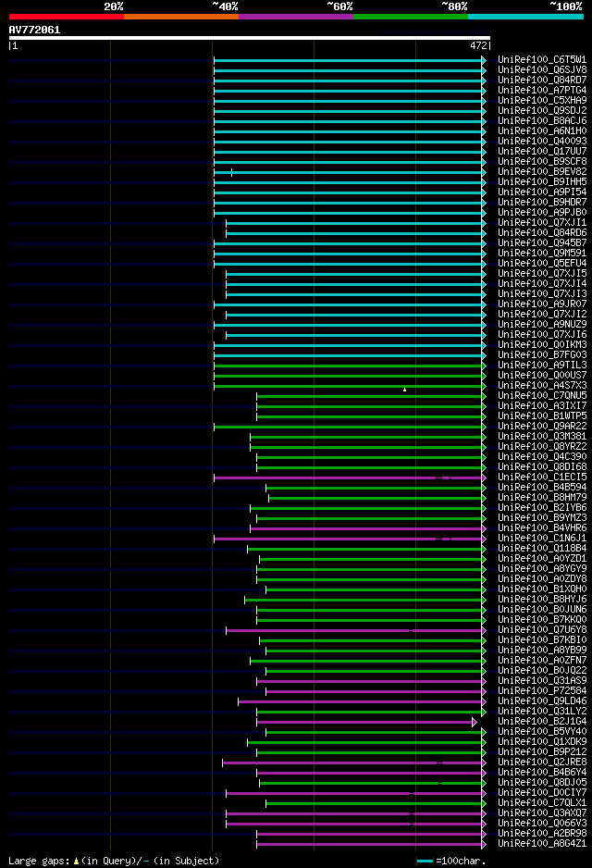This screenshot has height=868, width=592.
Task: Click the end position label 472
Action: (478, 46)
